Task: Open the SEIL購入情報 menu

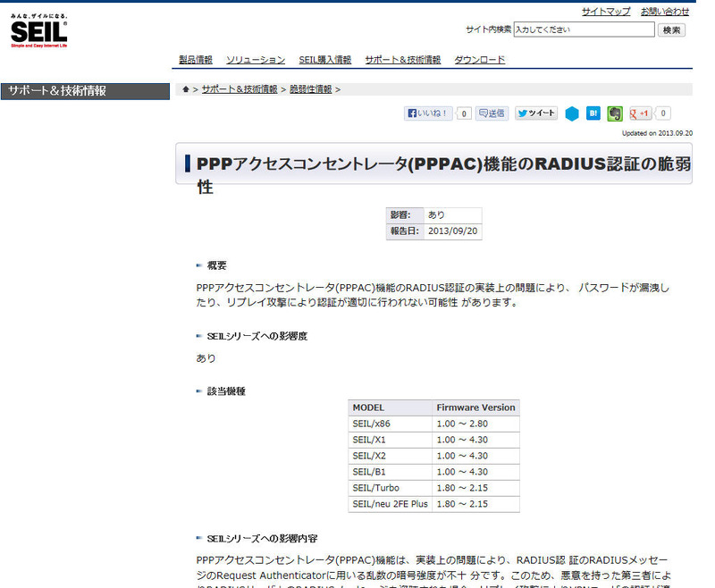Action: (325, 60)
